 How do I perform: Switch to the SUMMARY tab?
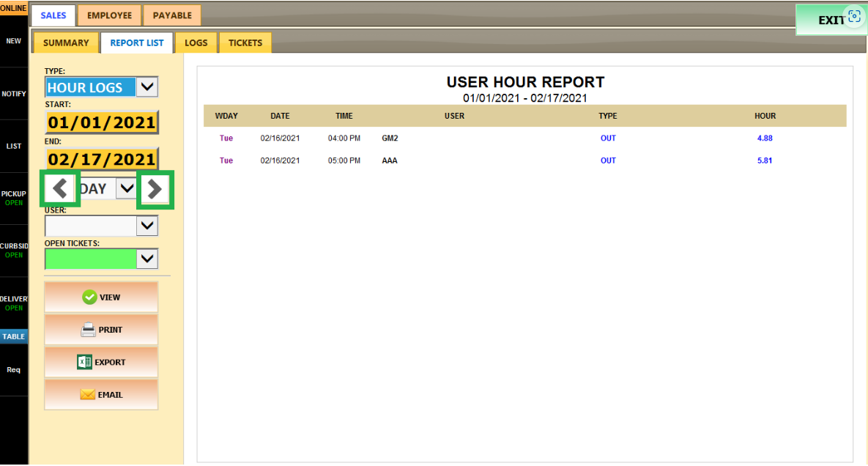coord(66,42)
